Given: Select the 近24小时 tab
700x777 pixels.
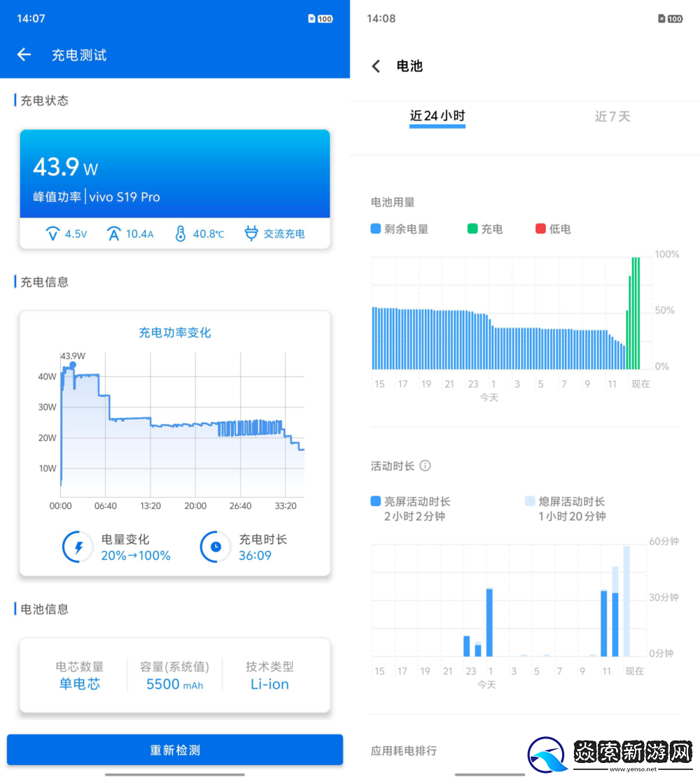Looking at the screenshot, I should point(437,117).
